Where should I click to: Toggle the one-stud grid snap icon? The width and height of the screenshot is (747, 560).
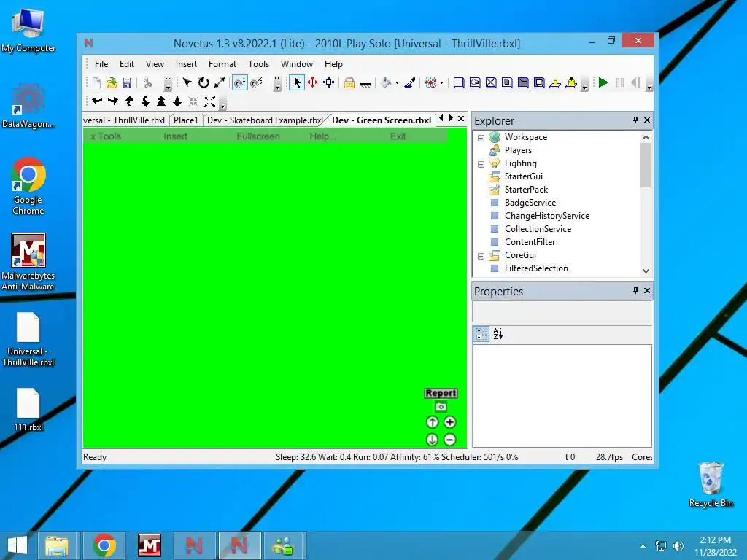click(x=239, y=83)
